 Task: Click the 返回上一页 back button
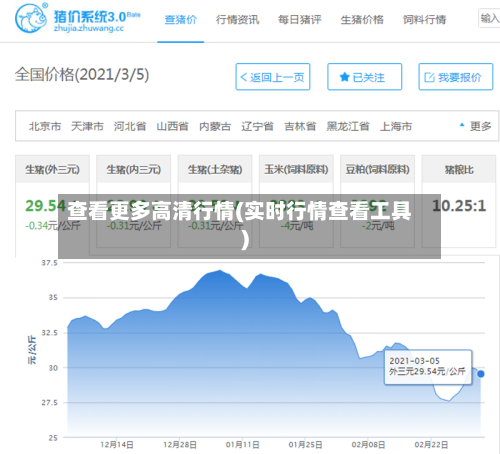pyautogui.click(x=273, y=77)
